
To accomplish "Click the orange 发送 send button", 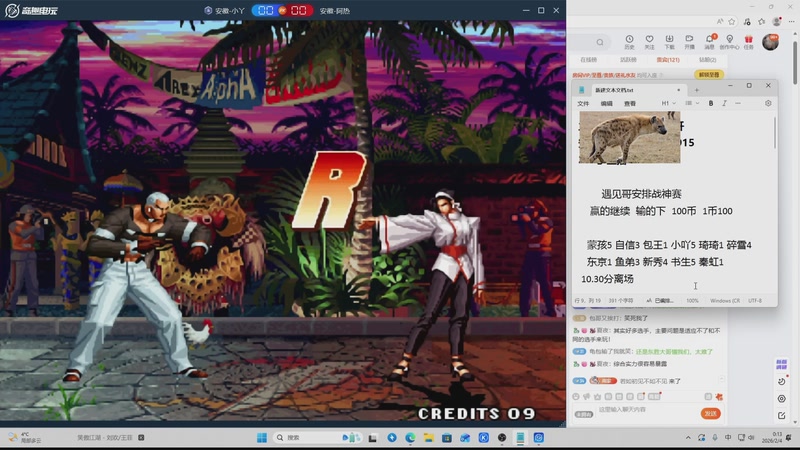I will pos(710,413).
